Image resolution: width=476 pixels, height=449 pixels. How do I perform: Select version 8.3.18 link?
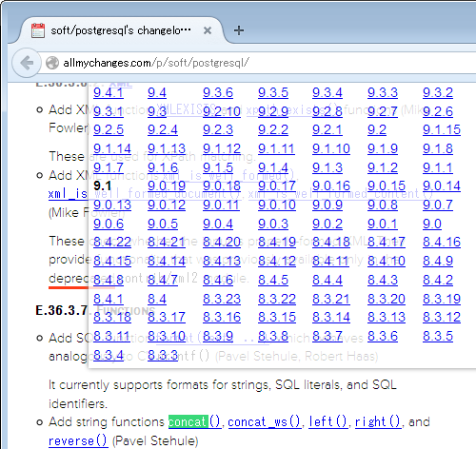(x=112, y=317)
